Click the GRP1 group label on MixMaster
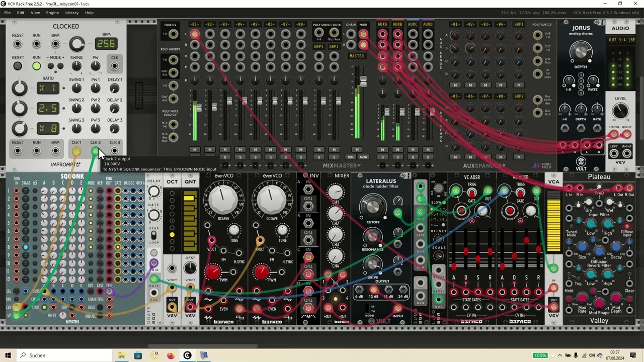Screen dimensions: 644x362 point(319,47)
